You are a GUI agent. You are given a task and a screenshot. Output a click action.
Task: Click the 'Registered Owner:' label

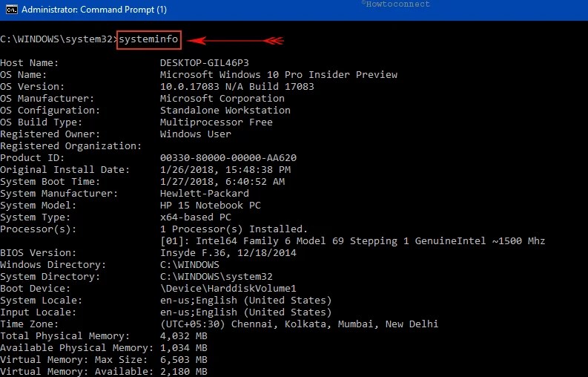(50, 134)
